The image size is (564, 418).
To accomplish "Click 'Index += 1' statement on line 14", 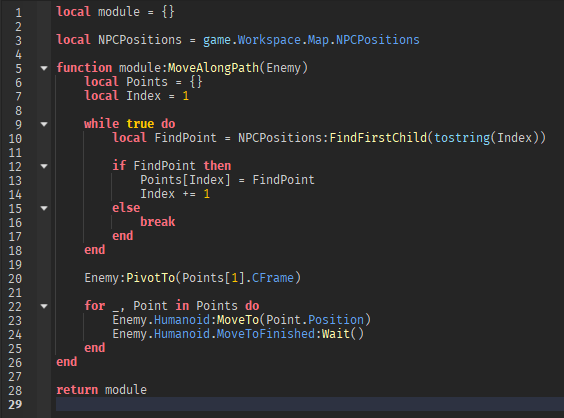I will [x=175, y=194].
